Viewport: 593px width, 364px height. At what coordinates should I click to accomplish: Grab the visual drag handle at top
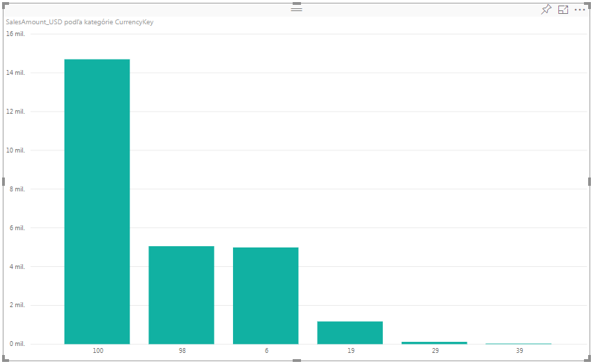(x=297, y=9)
